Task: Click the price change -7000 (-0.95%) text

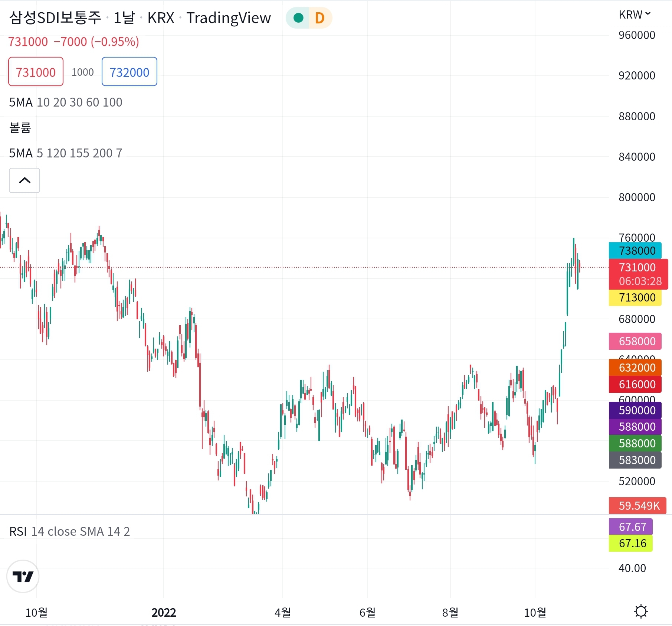Action: click(x=96, y=42)
